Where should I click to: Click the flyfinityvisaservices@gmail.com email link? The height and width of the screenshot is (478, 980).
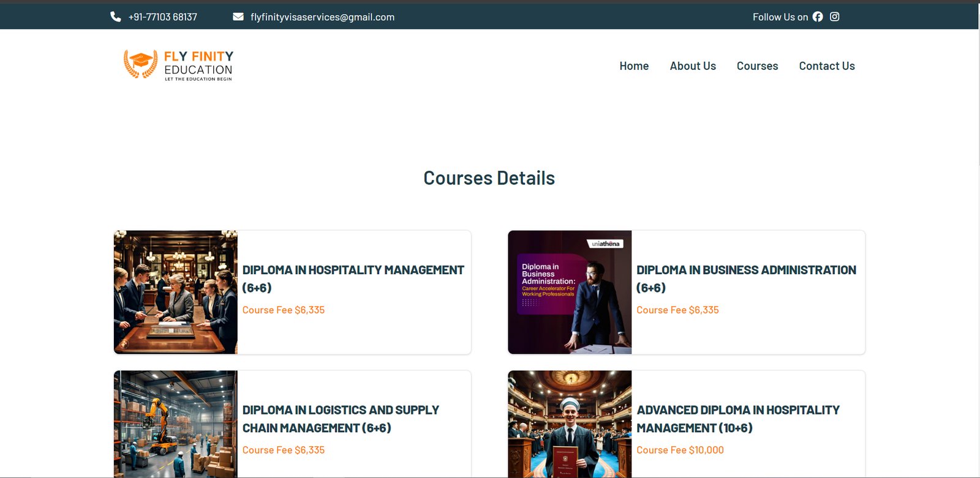click(x=322, y=17)
